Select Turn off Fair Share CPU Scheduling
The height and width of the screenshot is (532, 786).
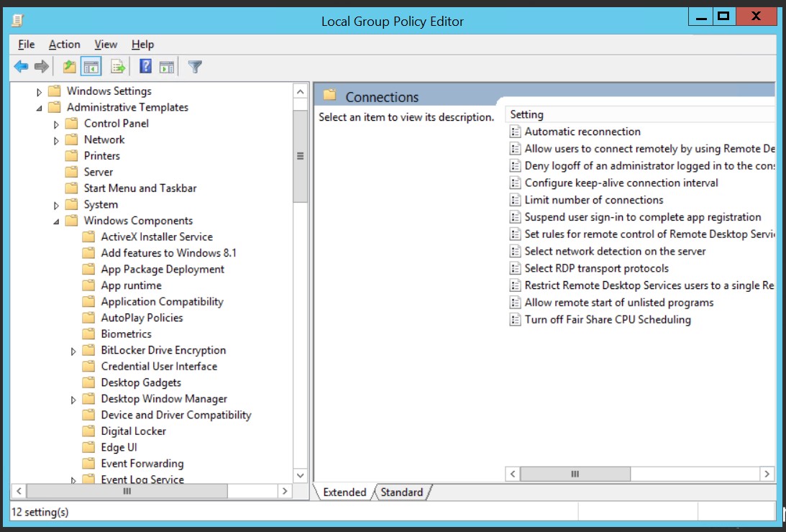click(607, 320)
